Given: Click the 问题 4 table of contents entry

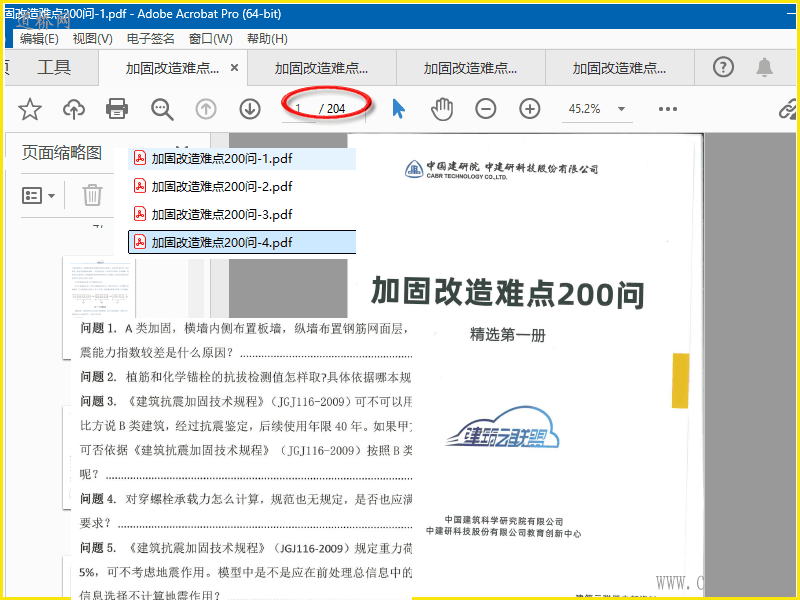Looking at the screenshot, I should [x=246, y=511].
